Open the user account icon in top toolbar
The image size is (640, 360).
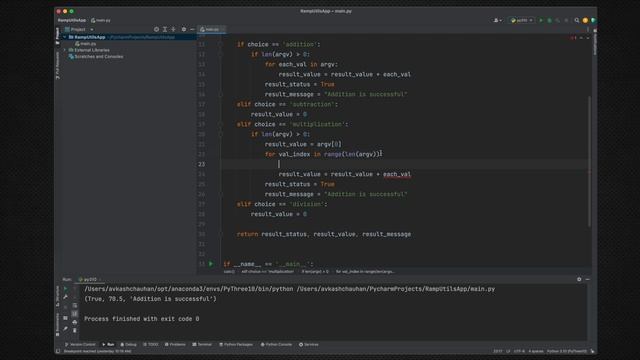point(497,20)
